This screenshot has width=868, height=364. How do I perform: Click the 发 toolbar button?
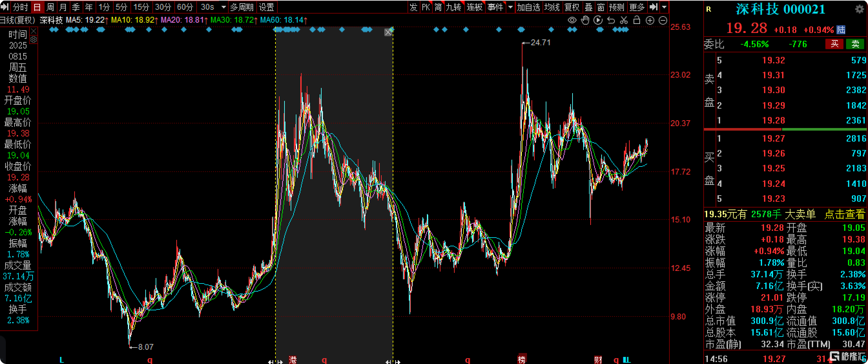coord(413,7)
